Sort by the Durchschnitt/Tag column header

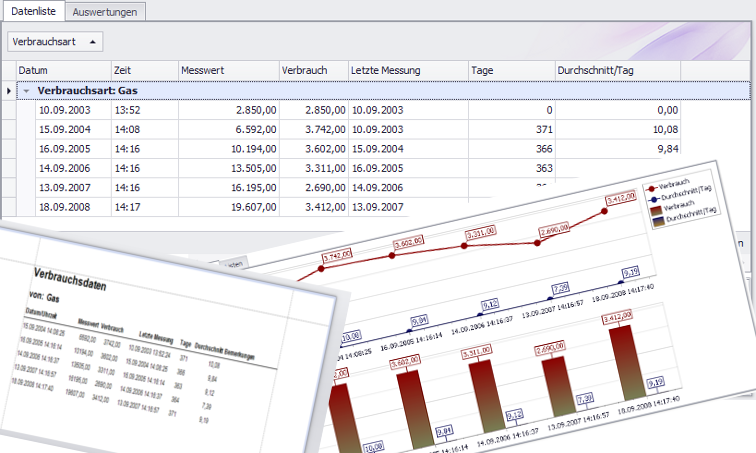pos(618,70)
